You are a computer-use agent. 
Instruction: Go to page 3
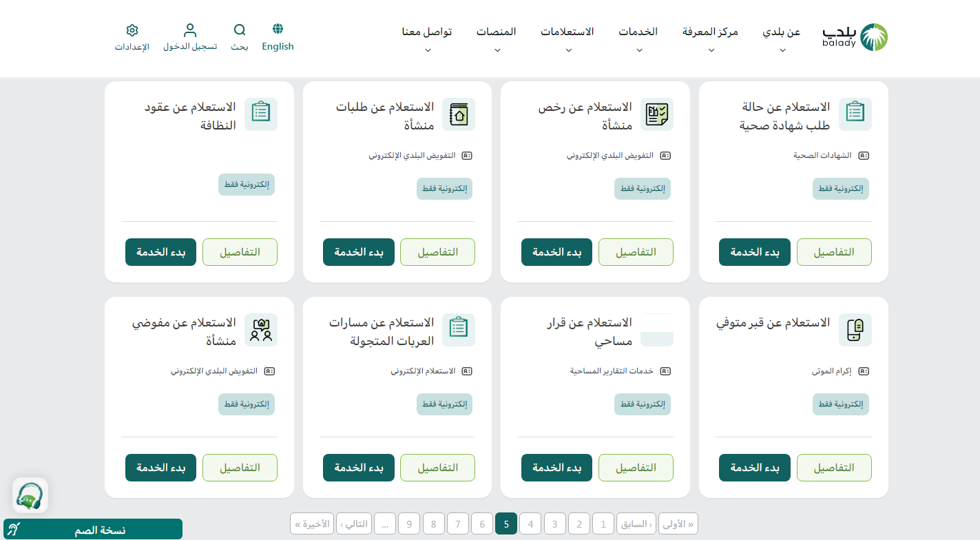click(x=554, y=524)
